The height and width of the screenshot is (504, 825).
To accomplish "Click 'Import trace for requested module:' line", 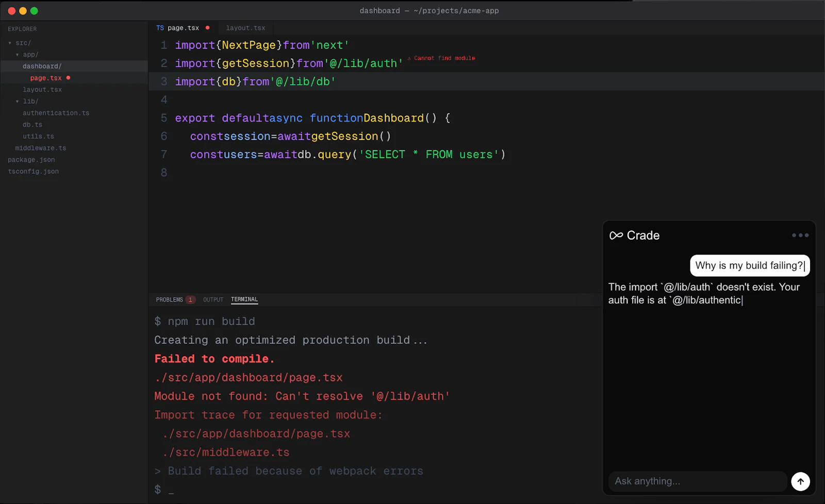I will click(268, 415).
